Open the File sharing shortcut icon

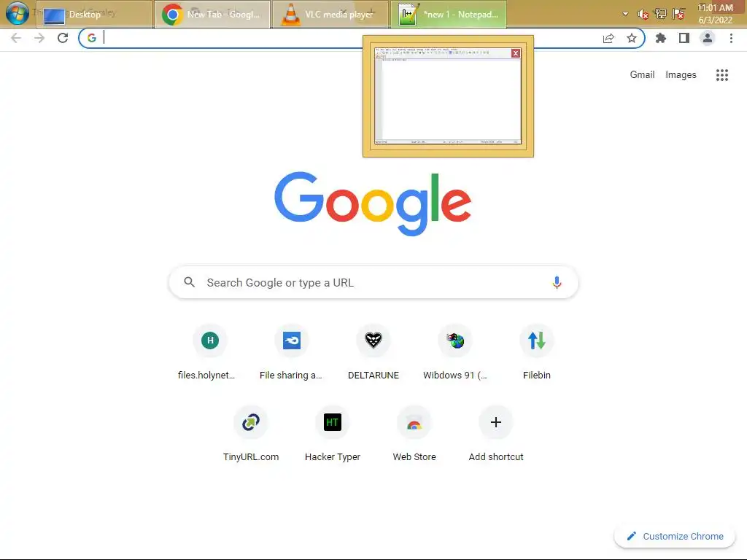pyautogui.click(x=292, y=341)
